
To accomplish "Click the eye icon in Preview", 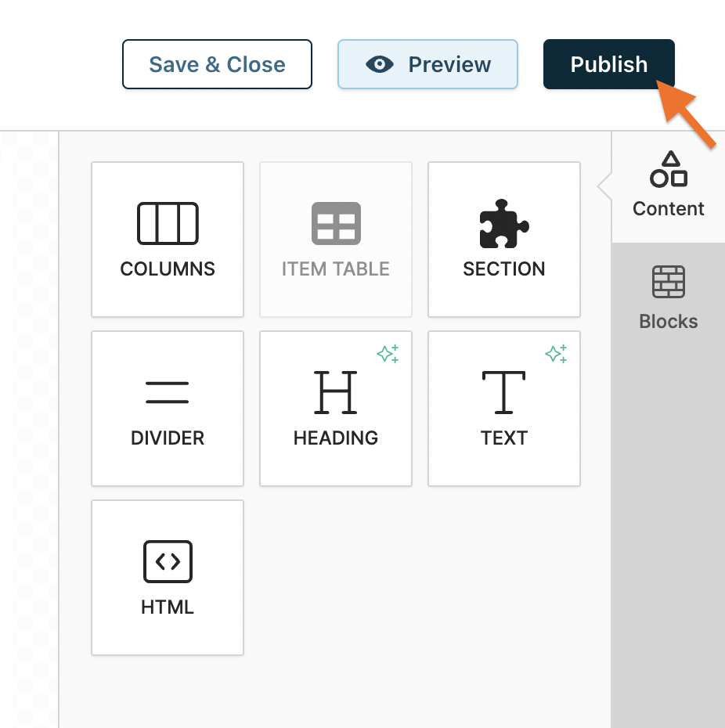I will tap(380, 64).
